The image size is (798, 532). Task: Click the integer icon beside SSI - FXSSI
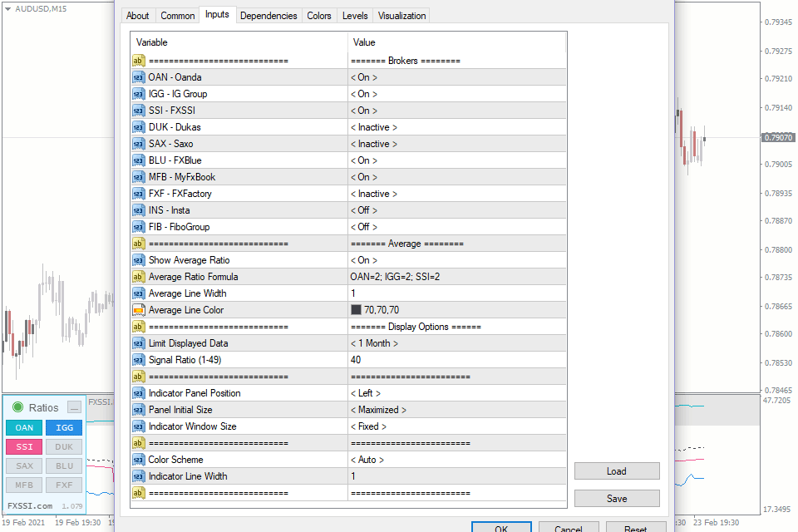click(139, 111)
